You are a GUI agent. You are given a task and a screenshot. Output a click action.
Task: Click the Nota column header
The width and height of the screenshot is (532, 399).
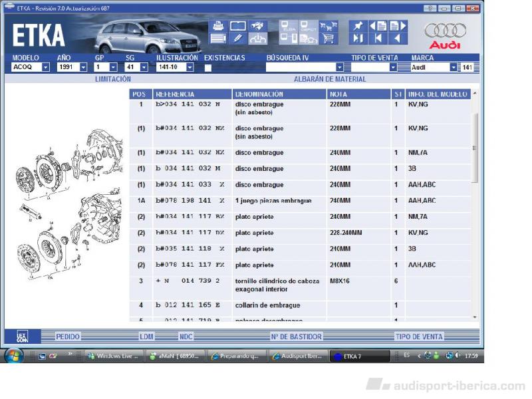pyautogui.click(x=358, y=94)
